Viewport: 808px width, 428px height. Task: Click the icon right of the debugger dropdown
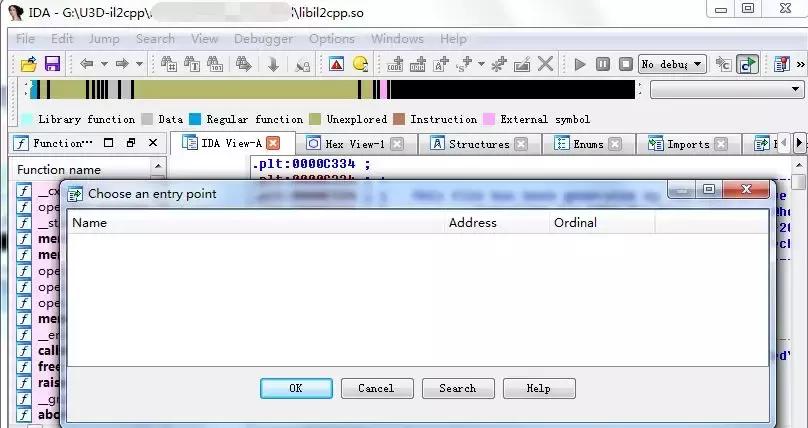[x=723, y=64]
